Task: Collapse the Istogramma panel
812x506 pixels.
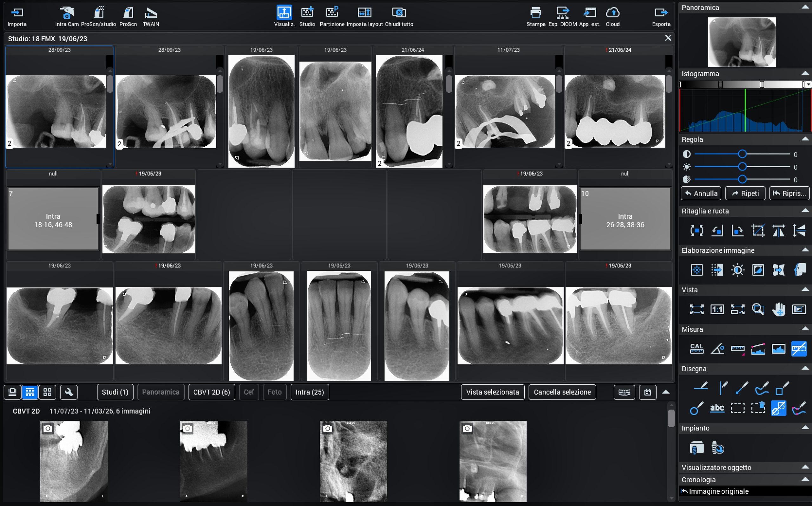Action: pyautogui.click(x=805, y=73)
